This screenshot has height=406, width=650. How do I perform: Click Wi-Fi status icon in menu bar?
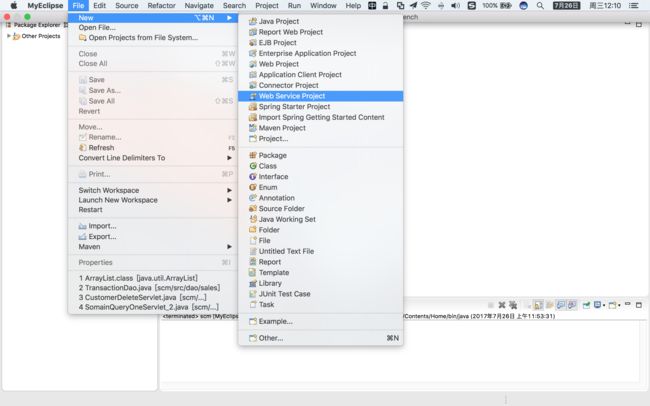coord(426,5)
